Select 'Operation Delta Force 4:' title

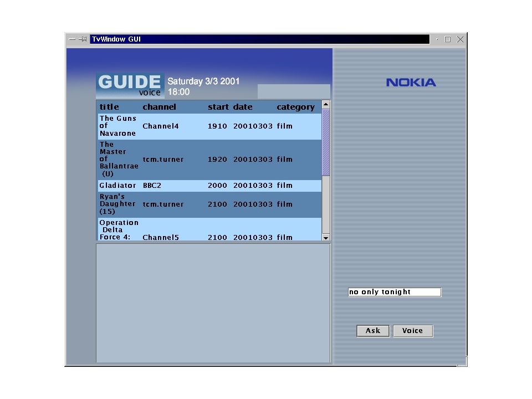click(119, 229)
